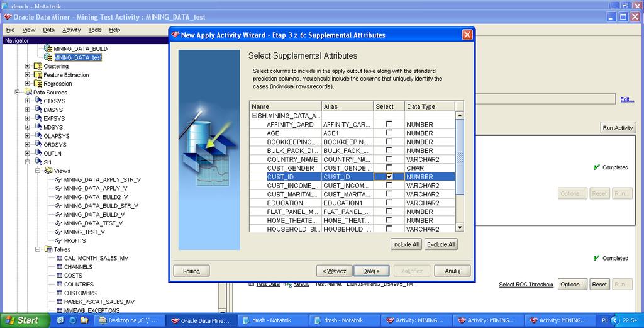Expand the Clustering tree node
The width and height of the screenshot is (644, 328).
(28, 66)
